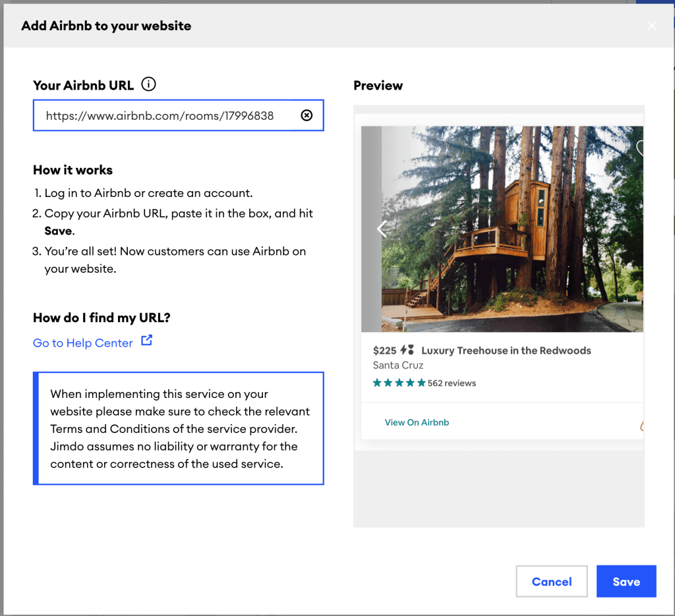This screenshot has height=616, width=675.
Task: Click the Santa Cruz location text
Action: tap(398, 365)
